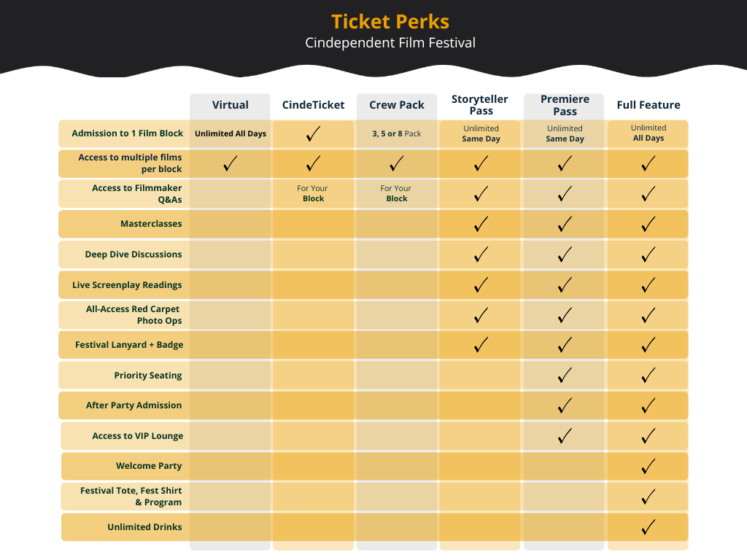
Task: Click the Full Feature Welcome Party checkmark
Action: [649, 466]
